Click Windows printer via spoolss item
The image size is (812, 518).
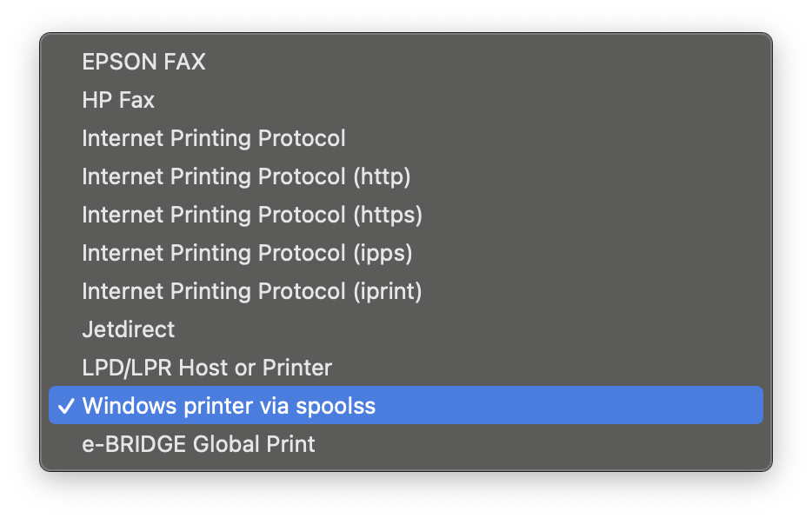click(x=229, y=406)
